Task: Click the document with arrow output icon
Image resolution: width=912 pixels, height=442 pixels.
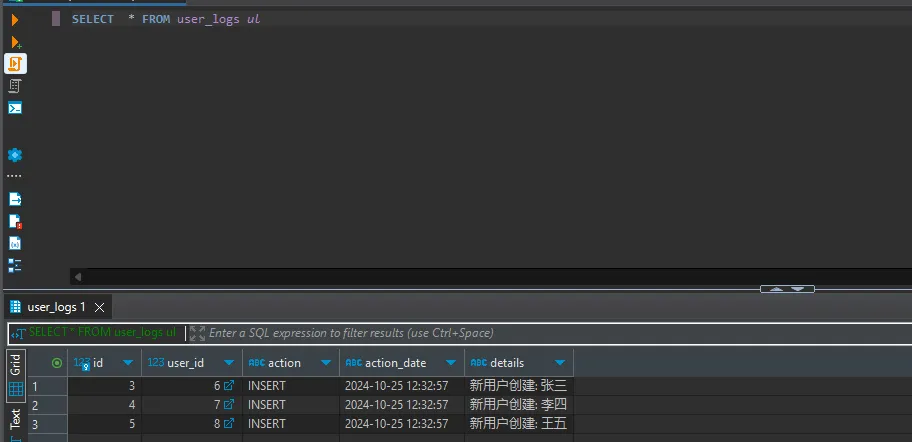Action: 15,199
